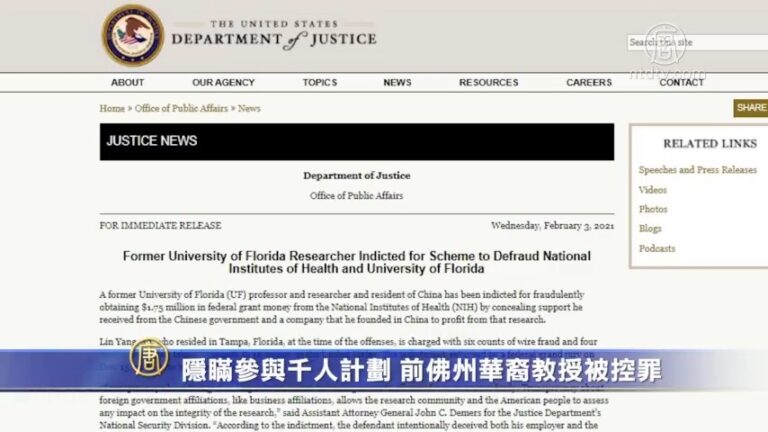This screenshot has width=768, height=432.
Task: Open the Photos related link
Action: pyautogui.click(x=653, y=209)
